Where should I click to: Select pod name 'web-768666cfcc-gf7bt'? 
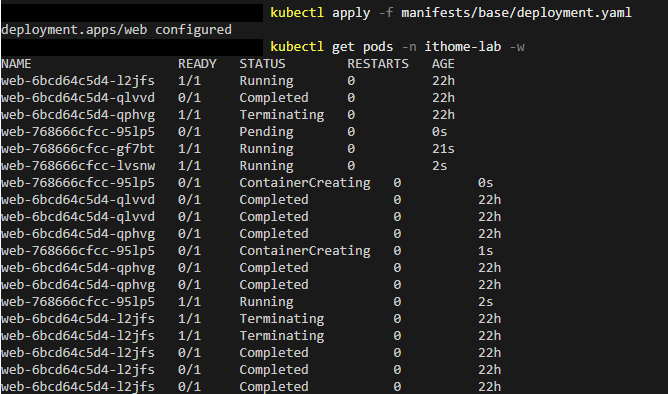pos(78,149)
